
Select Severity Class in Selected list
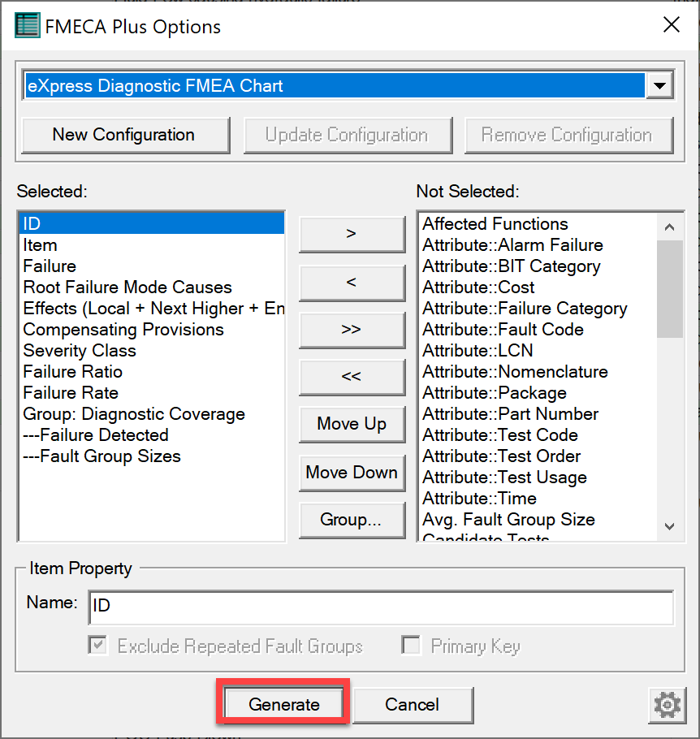[152, 351]
